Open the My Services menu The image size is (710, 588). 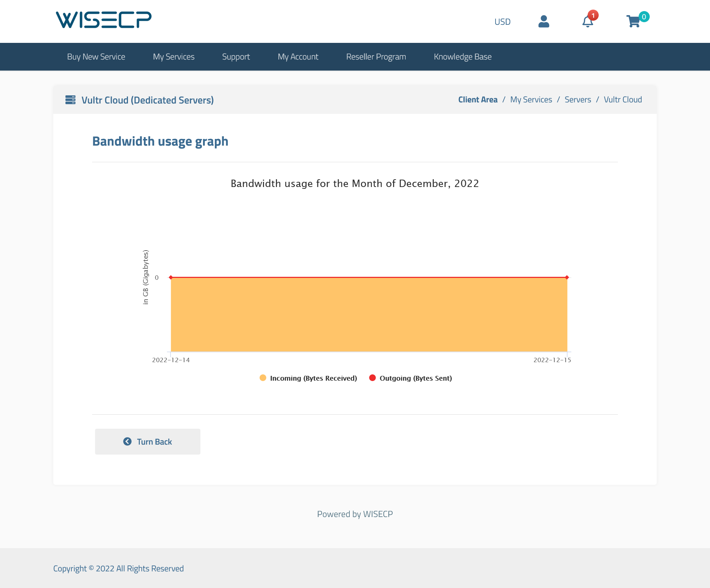(x=174, y=57)
